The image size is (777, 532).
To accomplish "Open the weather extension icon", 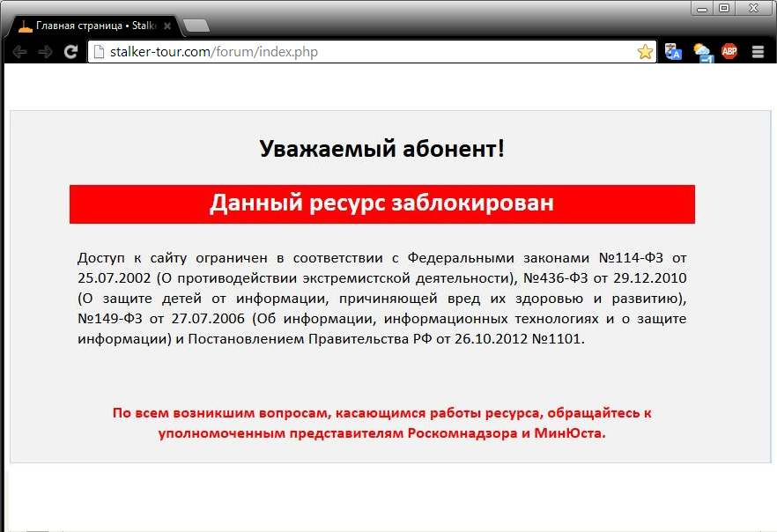I will (702, 52).
